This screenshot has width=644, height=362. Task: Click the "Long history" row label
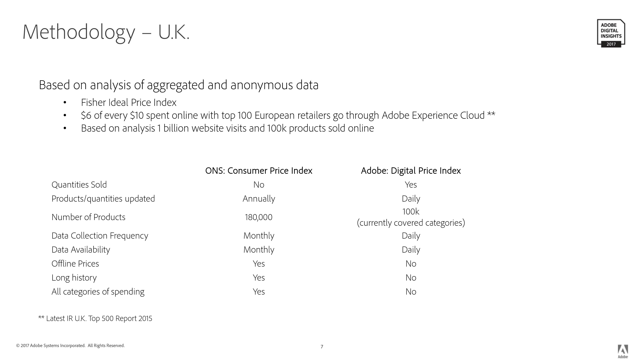click(x=74, y=278)
